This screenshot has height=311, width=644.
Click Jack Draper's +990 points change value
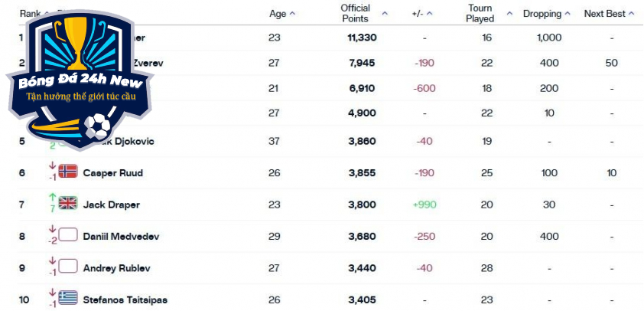(424, 205)
